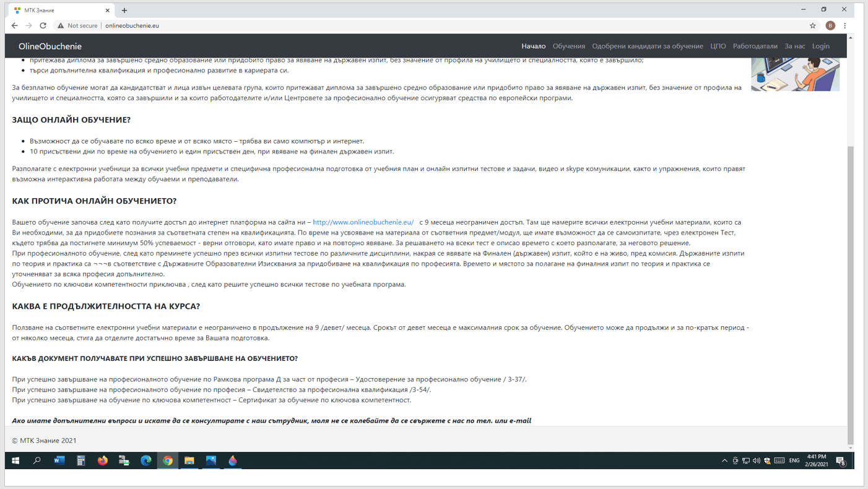Click the scrollbar down arrow
Image resolution: width=868 pixels, height=489 pixels.
(x=851, y=448)
